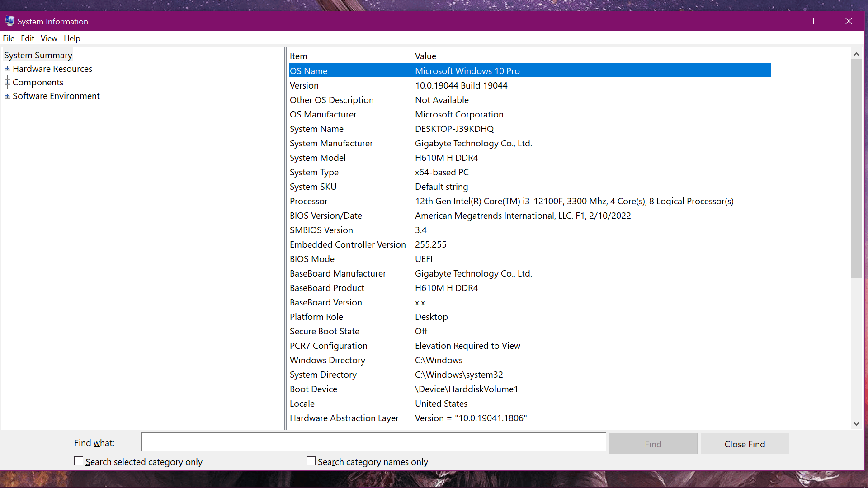The image size is (868, 488).
Task: Open the Edit menu
Action: pos(28,38)
